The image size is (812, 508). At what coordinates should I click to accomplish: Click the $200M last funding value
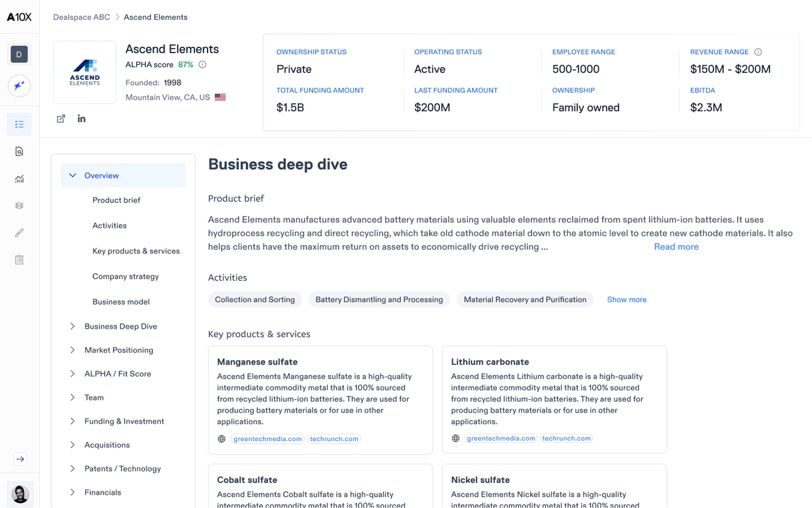pyautogui.click(x=432, y=108)
